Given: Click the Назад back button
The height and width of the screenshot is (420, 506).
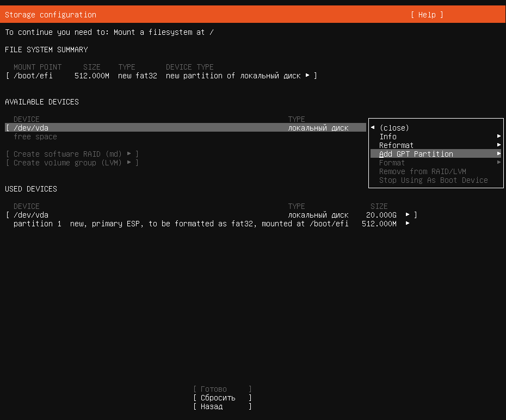Looking at the screenshot, I should point(223,406).
